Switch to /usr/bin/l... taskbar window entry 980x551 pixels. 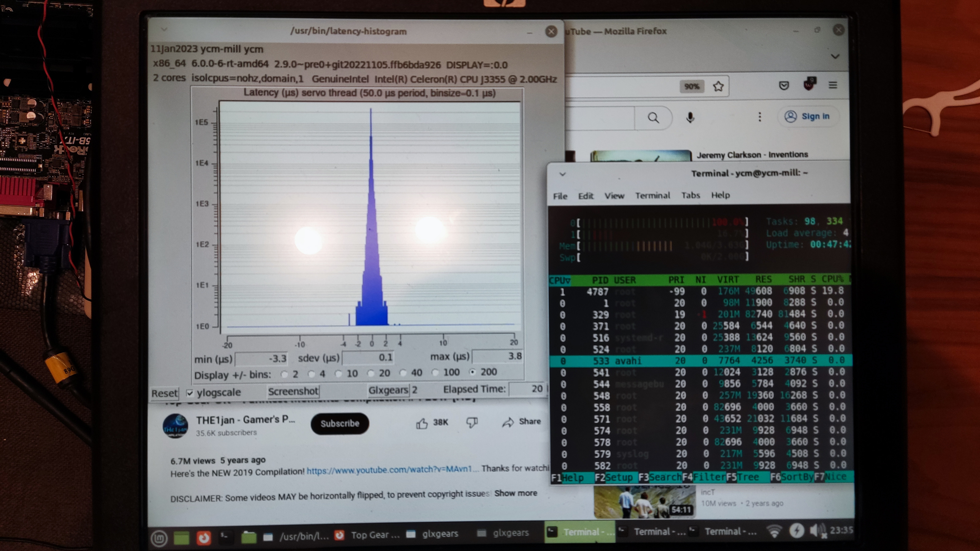coord(296,536)
